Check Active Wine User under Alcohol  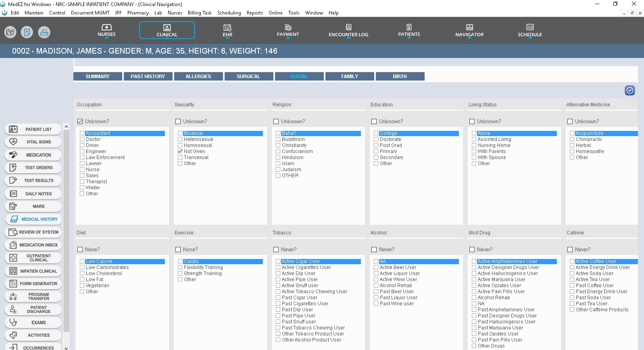tap(376, 280)
